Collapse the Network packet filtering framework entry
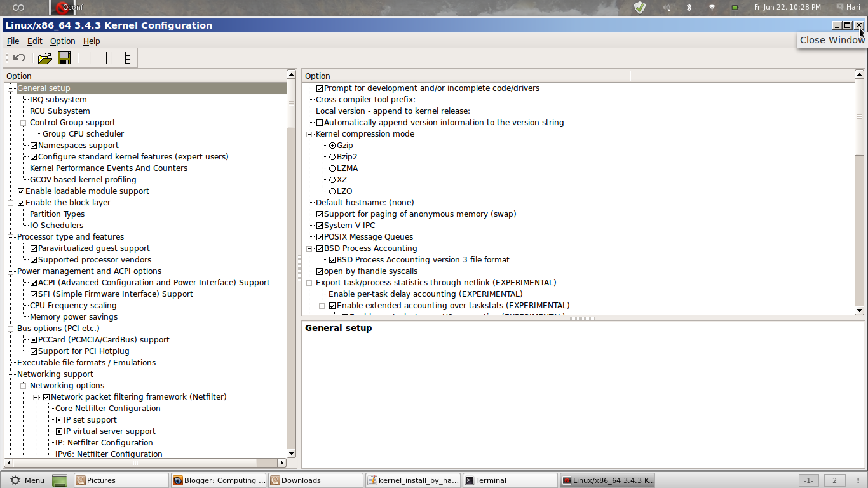The image size is (868, 488). [37, 396]
